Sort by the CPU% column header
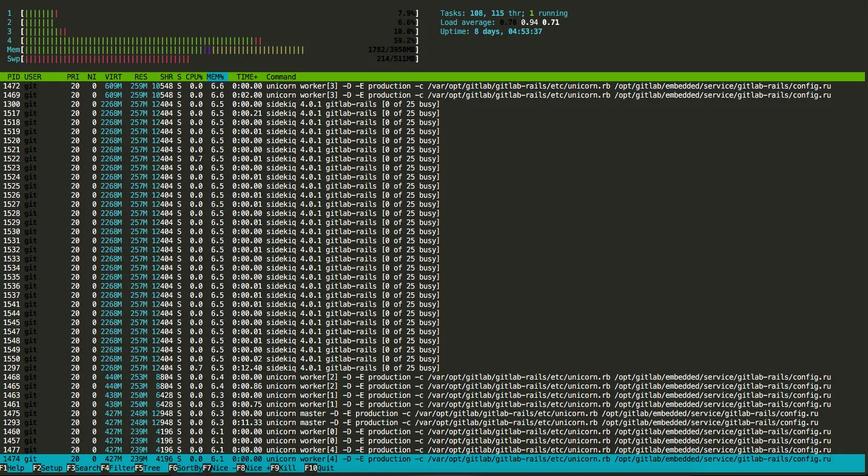The width and height of the screenshot is (868, 476). (194, 77)
